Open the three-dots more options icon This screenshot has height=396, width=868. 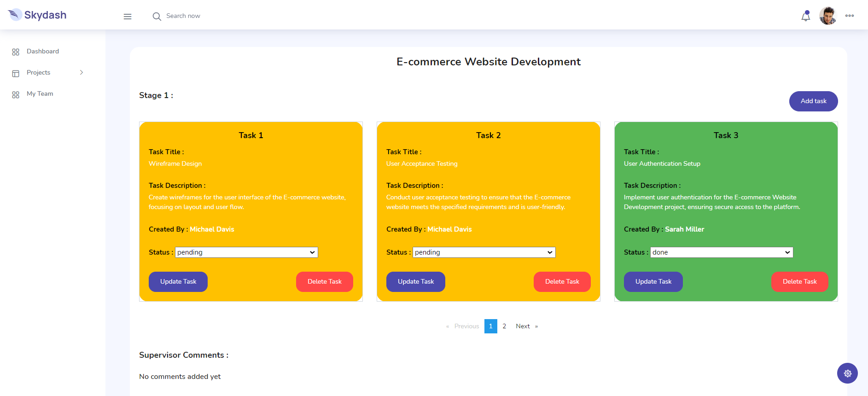[x=850, y=16]
